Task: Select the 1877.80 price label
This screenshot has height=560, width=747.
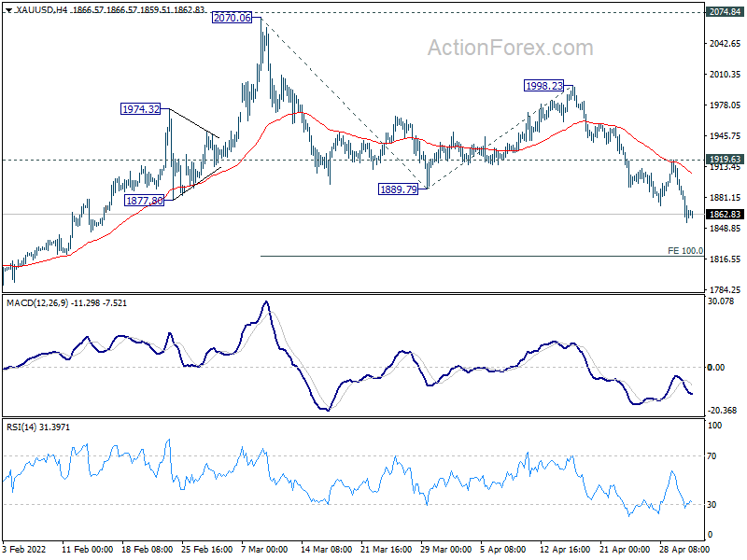Action: point(145,201)
